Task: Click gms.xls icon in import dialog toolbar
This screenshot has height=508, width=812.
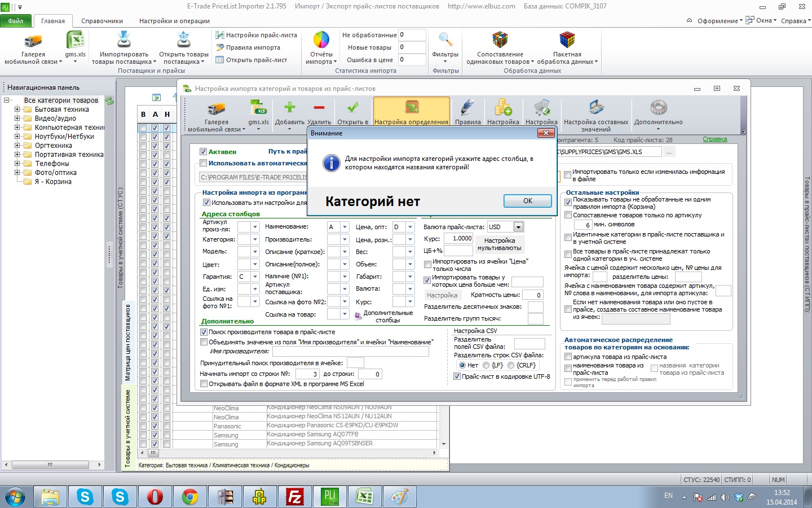Action: [258, 108]
